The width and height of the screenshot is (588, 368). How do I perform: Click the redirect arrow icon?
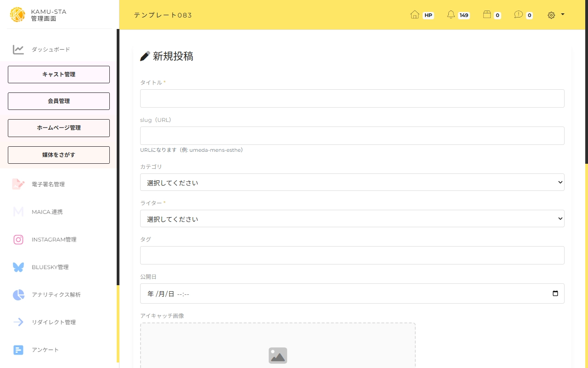18,322
